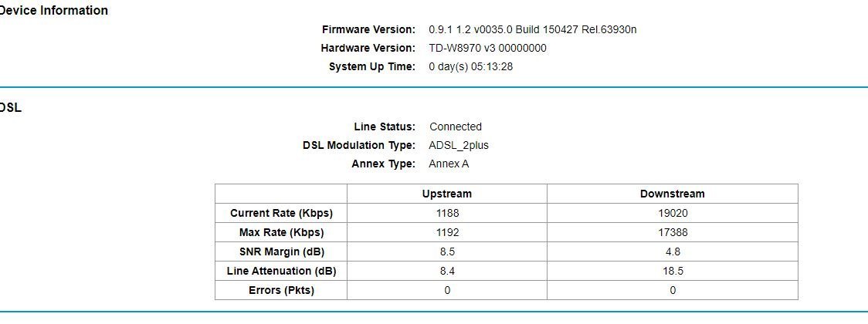This screenshot has height=324, width=868.
Task: Click the DSL section heading
Action: click(x=11, y=108)
